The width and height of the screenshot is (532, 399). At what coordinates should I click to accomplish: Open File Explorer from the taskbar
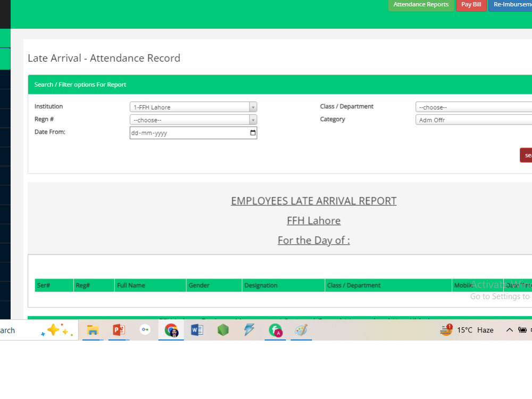(x=93, y=330)
